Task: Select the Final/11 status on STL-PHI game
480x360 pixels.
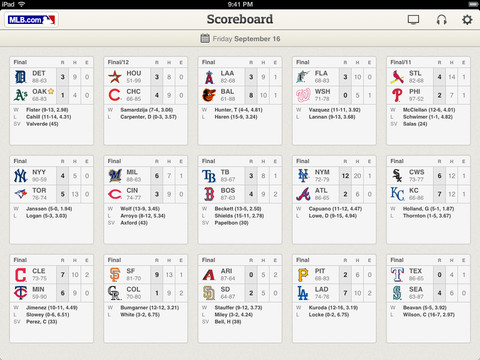Action: click(x=401, y=62)
